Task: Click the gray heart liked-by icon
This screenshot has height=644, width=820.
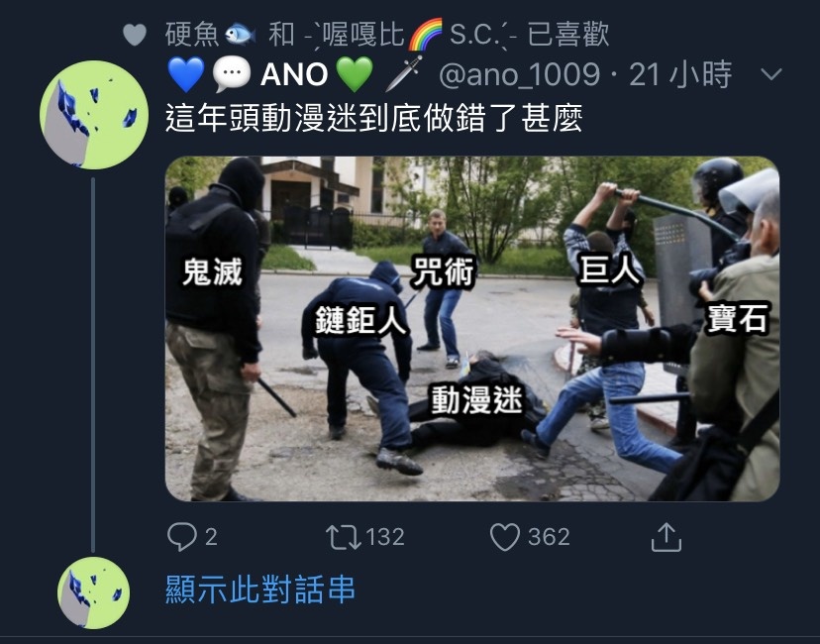Action: (x=135, y=35)
